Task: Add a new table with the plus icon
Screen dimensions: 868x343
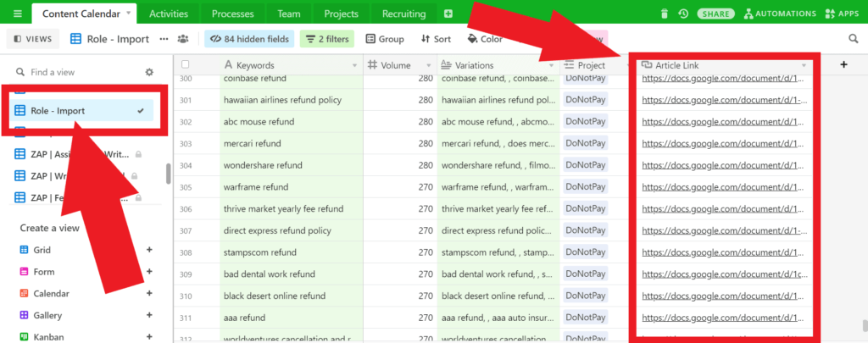Action: click(x=448, y=14)
